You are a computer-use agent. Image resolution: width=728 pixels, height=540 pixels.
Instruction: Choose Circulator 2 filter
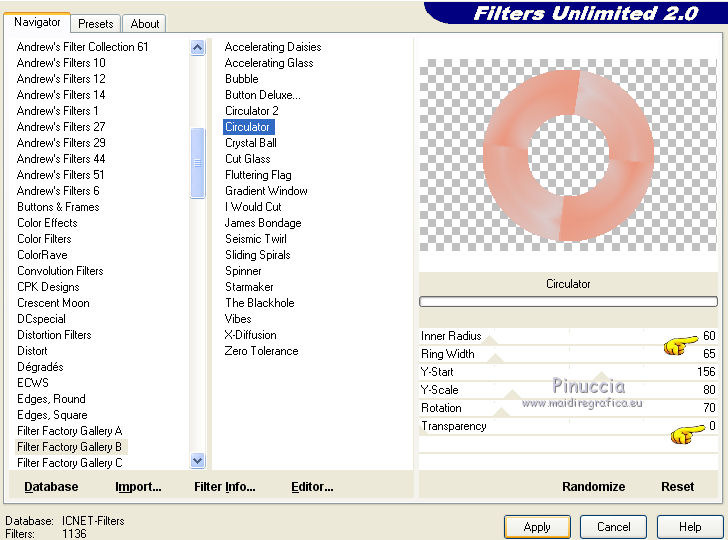click(x=252, y=111)
